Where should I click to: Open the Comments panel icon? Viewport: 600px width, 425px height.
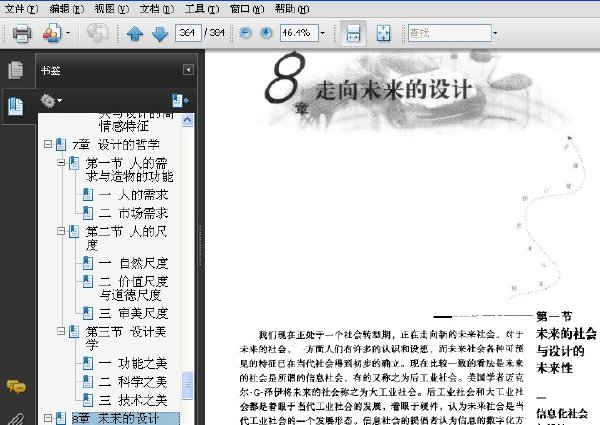point(16,387)
